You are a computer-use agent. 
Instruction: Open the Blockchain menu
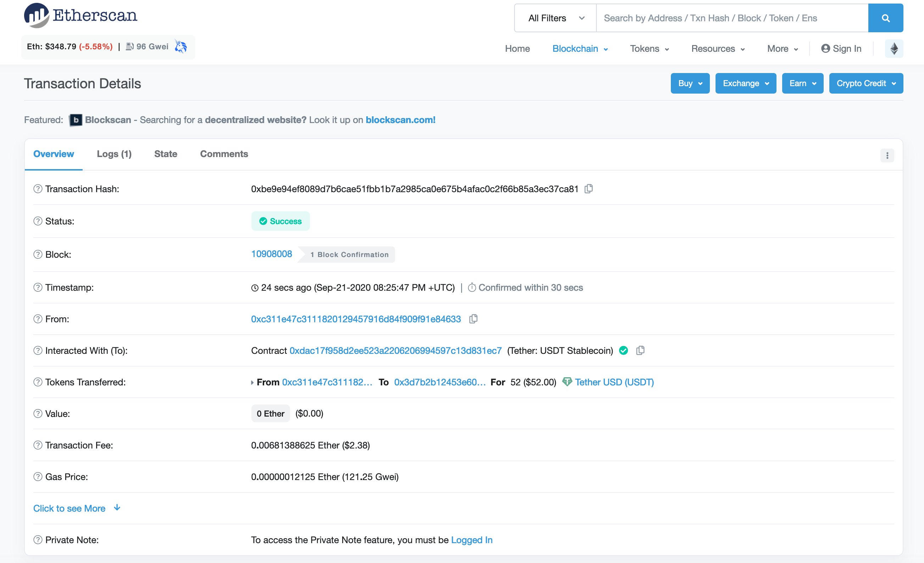[x=579, y=49]
